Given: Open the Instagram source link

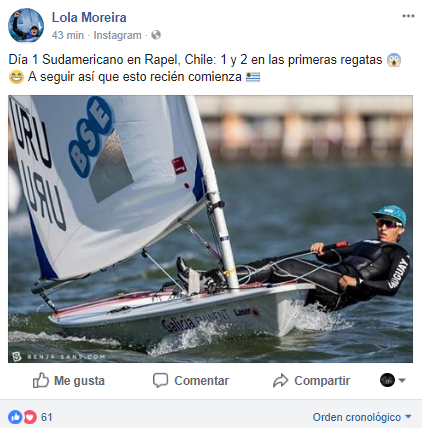Looking at the screenshot, I should (x=117, y=35).
